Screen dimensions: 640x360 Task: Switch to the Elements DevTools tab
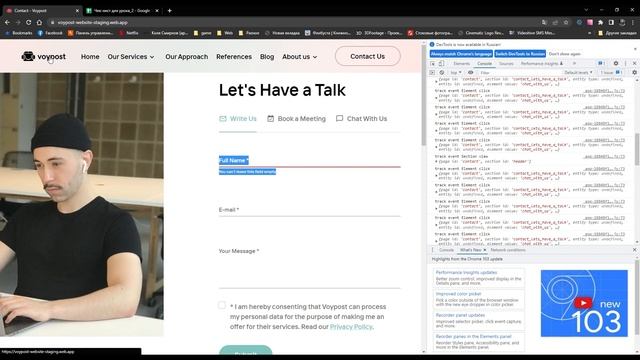(x=461, y=64)
